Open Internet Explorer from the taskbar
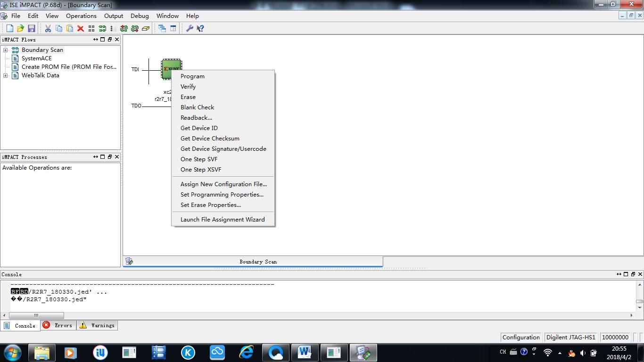Image resolution: width=644 pixels, height=362 pixels. tap(247, 352)
